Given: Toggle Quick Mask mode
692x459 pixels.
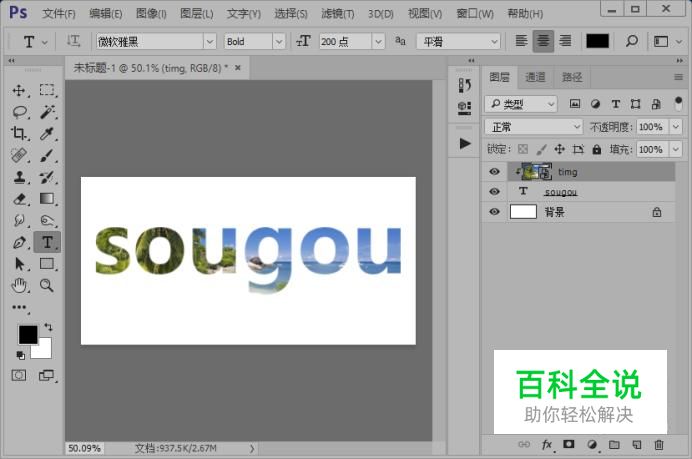Looking at the screenshot, I should 19,376.
